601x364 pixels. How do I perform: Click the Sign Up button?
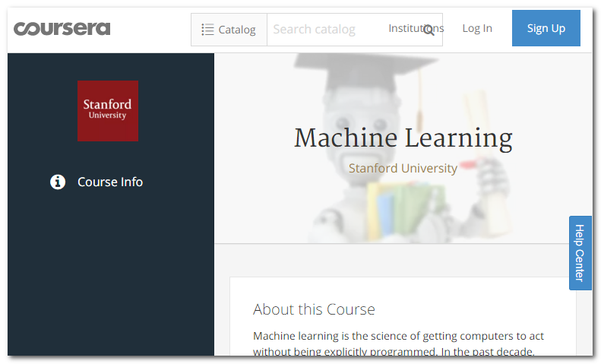pos(546,28)
